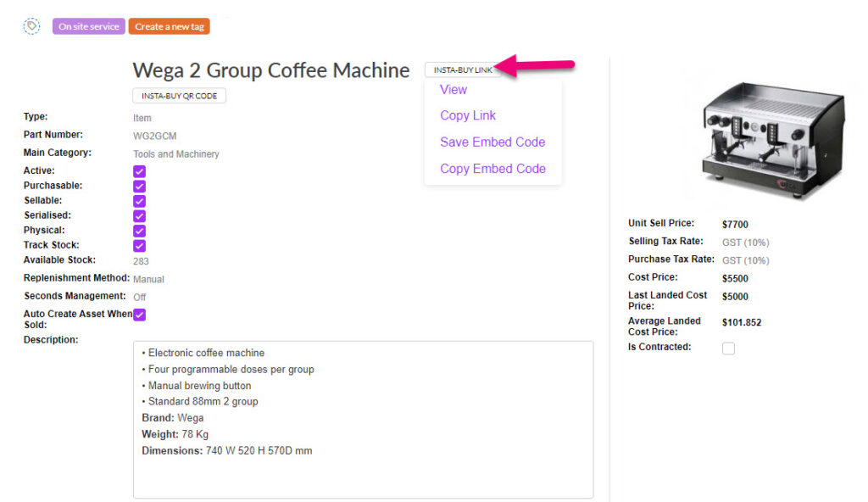
Task: Disable the Serialised checkbox
Action: click(x=140, y=216)
